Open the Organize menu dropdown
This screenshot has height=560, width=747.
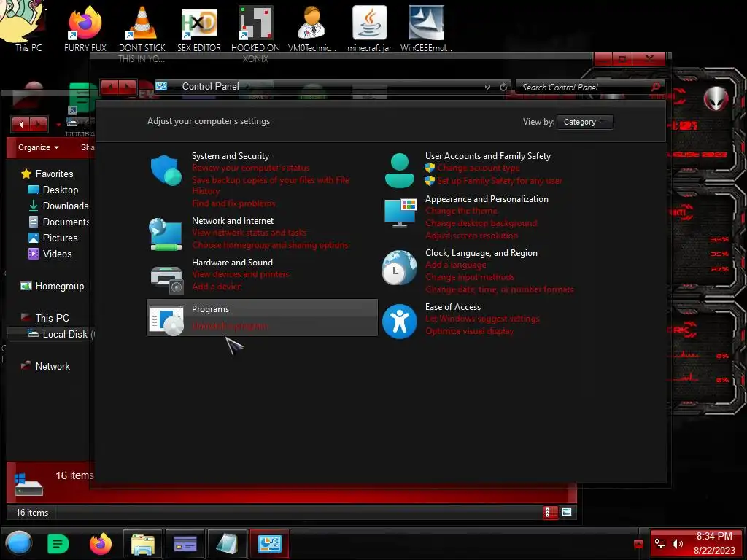coord(38,147)
